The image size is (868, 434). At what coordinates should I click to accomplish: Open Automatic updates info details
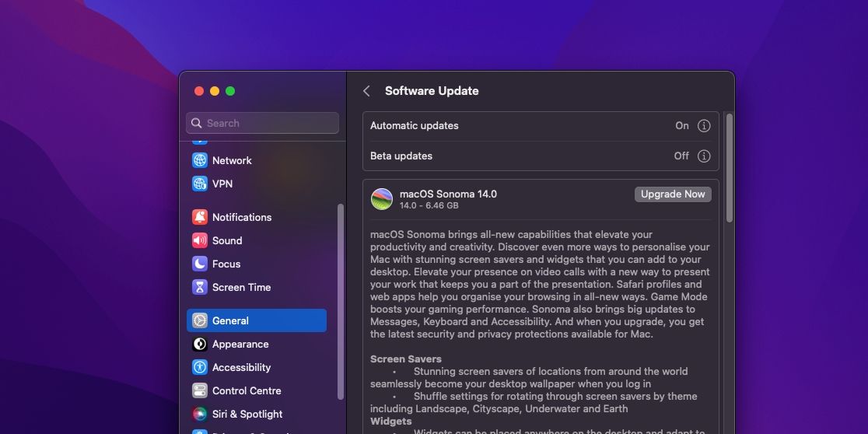(x=704, y=126)
